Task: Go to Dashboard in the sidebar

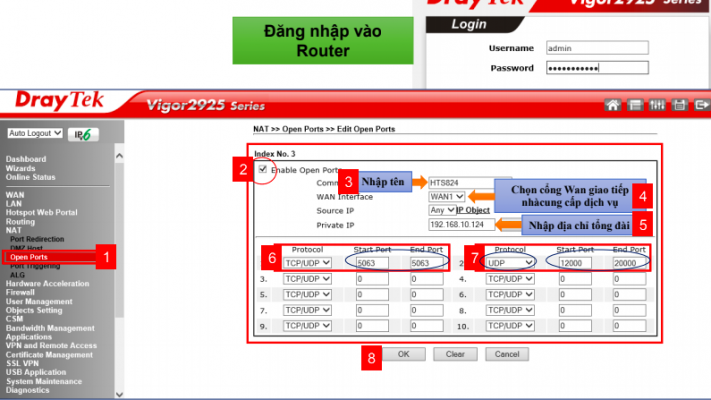Action: tap(25, 159)
